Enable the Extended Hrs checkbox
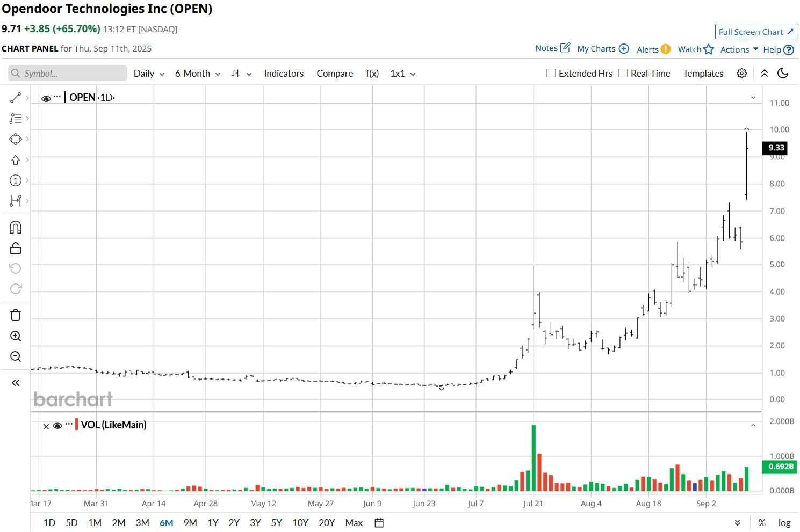 (x=551, y=73)
